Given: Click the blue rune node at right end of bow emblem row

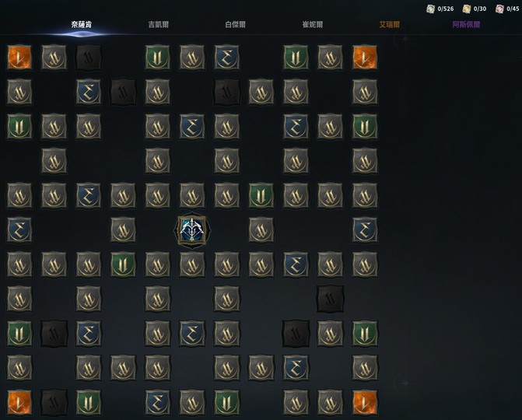Looking at the screenshot, I should (365, 230).
